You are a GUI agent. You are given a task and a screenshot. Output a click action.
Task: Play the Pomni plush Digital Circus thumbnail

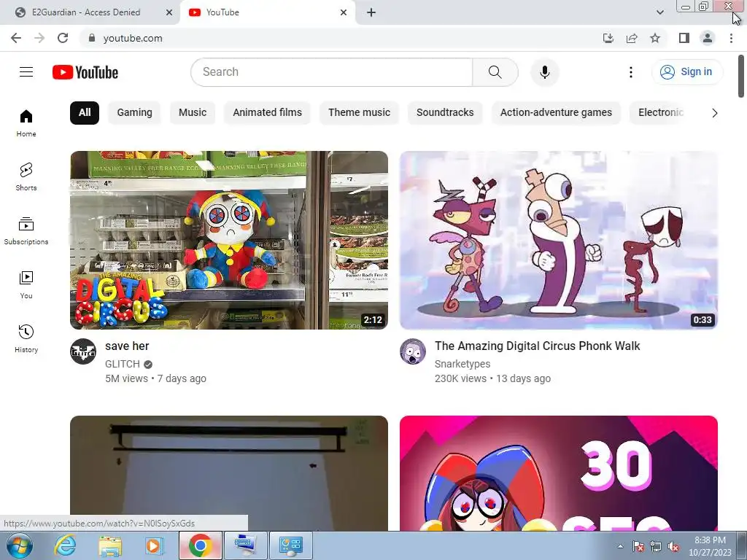pos(228,240)
